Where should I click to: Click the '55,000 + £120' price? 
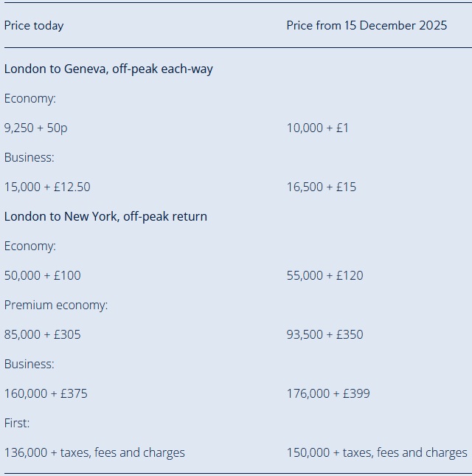coord(325,276)
